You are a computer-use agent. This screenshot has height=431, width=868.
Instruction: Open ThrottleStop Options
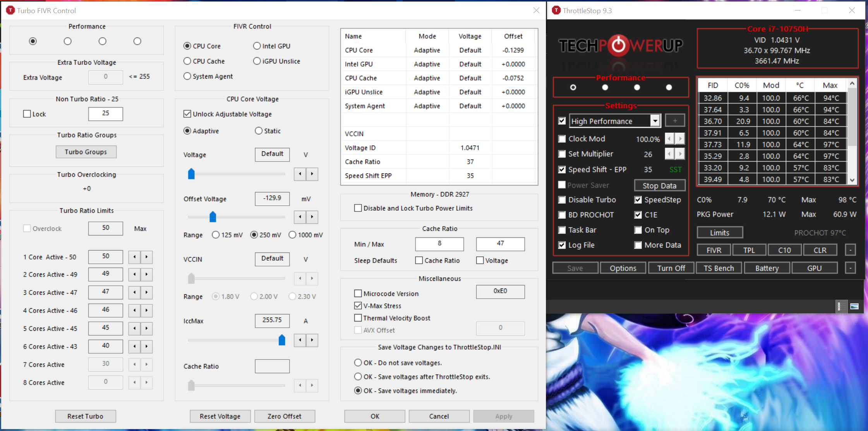(x=623, y=268)
